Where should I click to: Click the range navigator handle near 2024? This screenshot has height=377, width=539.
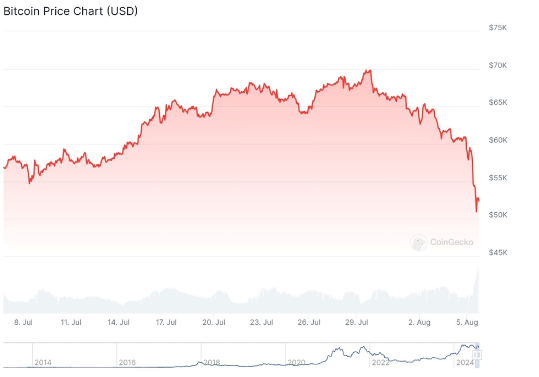(477, 355)
